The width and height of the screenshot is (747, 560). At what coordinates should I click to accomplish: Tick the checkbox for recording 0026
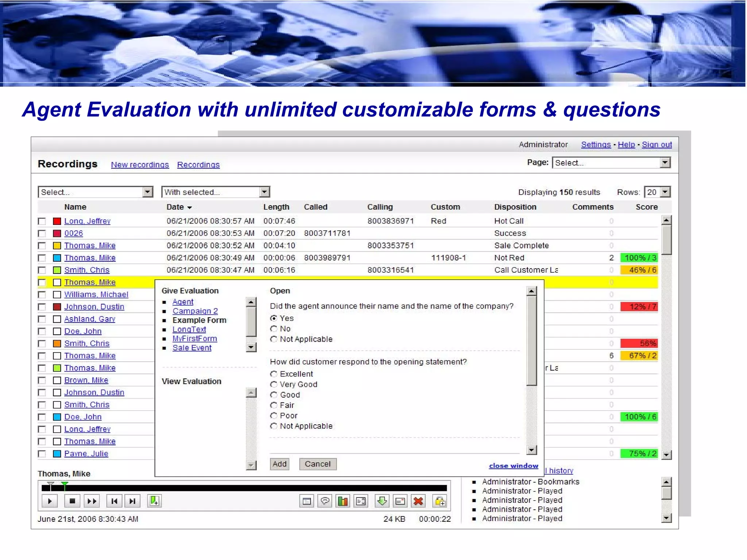coord(42,233)
